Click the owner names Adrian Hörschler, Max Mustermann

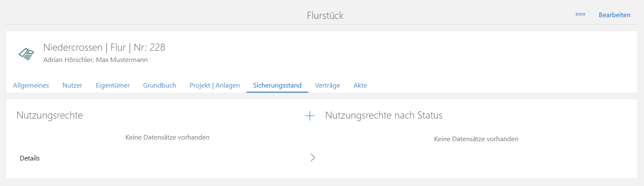click(x=95, y=60)
